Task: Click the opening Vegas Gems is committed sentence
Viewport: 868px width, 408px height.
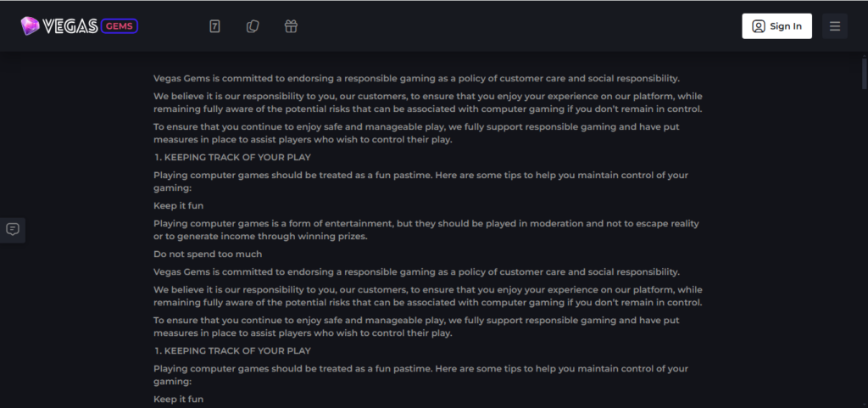Action: [416, 78]
